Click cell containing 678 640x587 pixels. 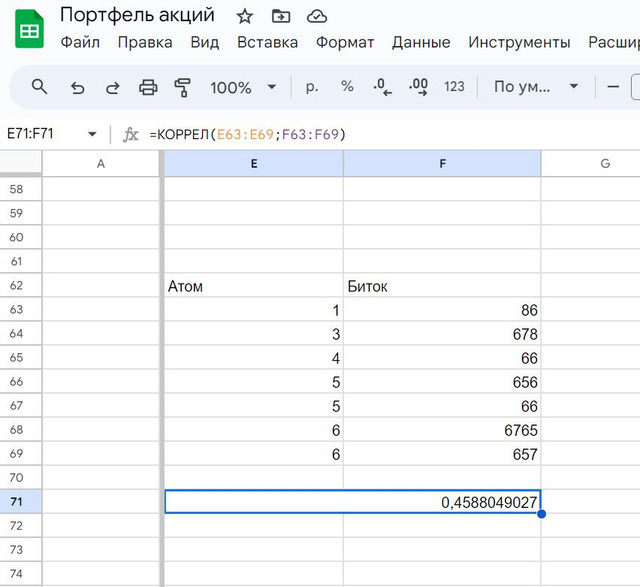pyautogui.click(x=442, y=334)
